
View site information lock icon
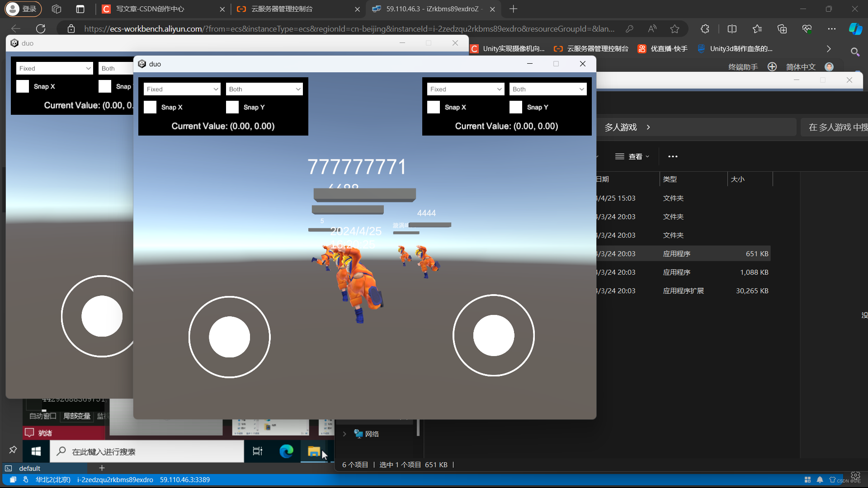(x=71, y=29)
